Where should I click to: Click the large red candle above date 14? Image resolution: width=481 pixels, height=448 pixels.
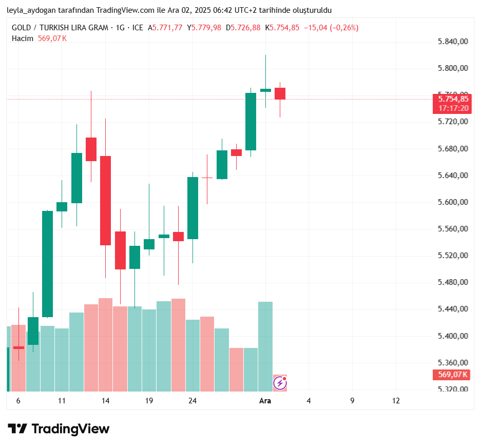[105, 200]
